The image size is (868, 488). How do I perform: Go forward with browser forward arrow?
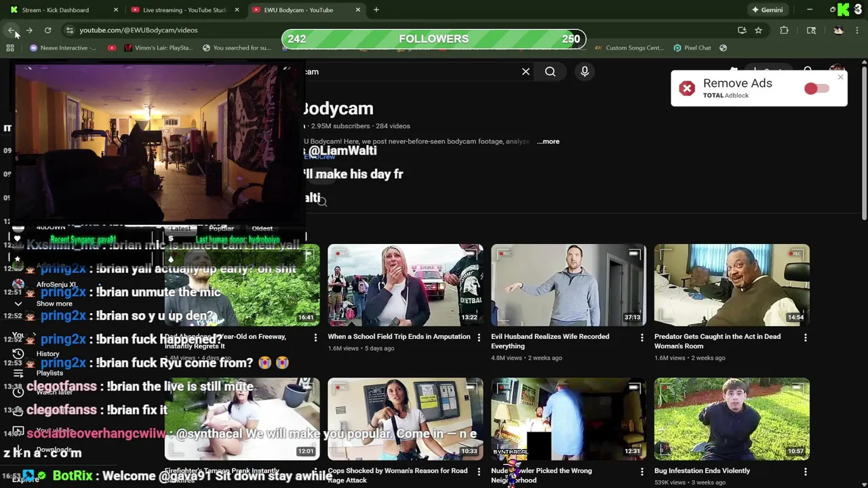click(x=29, y=30)
